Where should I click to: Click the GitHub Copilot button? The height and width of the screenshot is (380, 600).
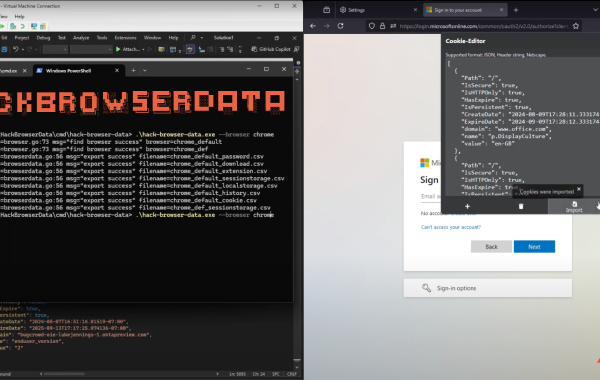click(x=271, y=49)
